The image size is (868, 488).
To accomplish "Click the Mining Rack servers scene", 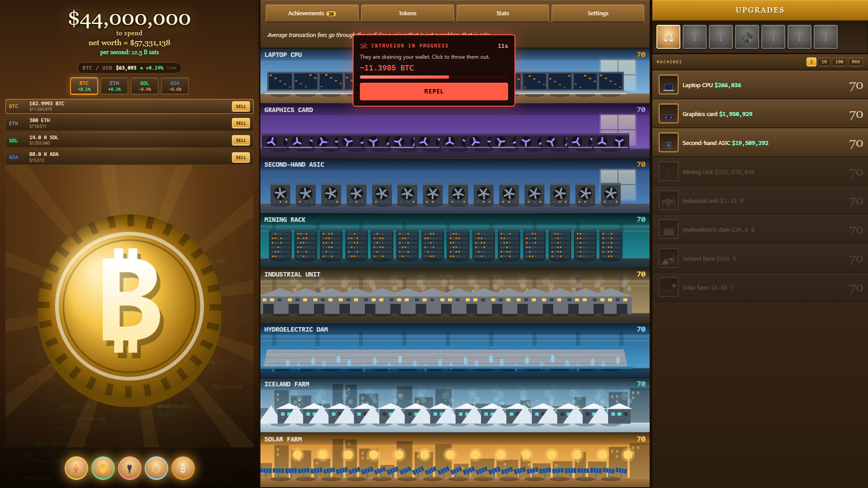I will point(455,241).
